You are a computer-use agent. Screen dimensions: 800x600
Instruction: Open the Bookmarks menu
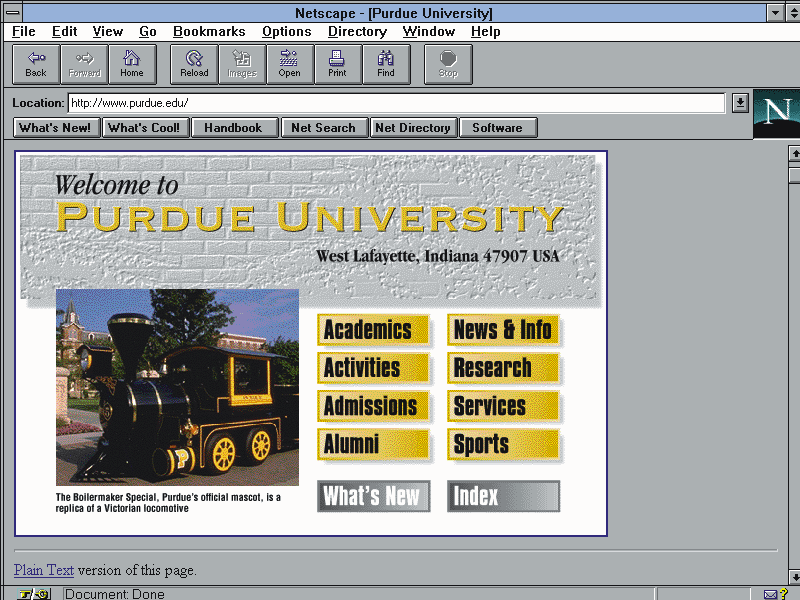(x=209, y=32)
